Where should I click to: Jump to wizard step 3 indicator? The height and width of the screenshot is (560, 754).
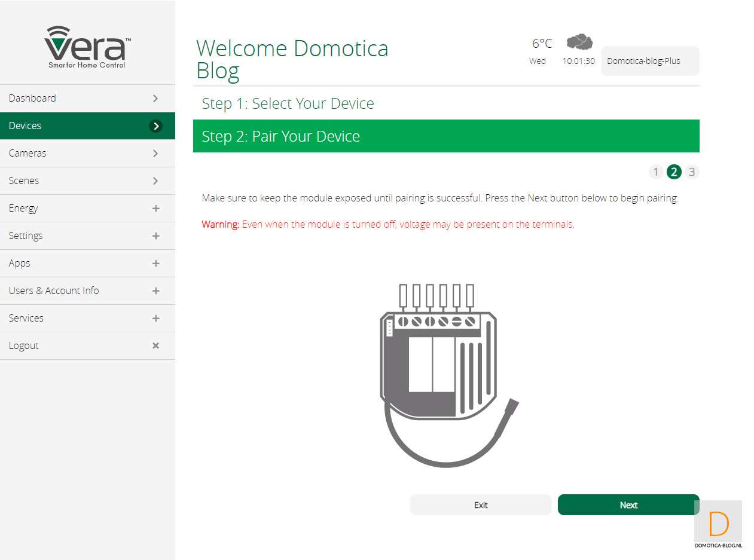pyautogui.click(x=692, y=172)
